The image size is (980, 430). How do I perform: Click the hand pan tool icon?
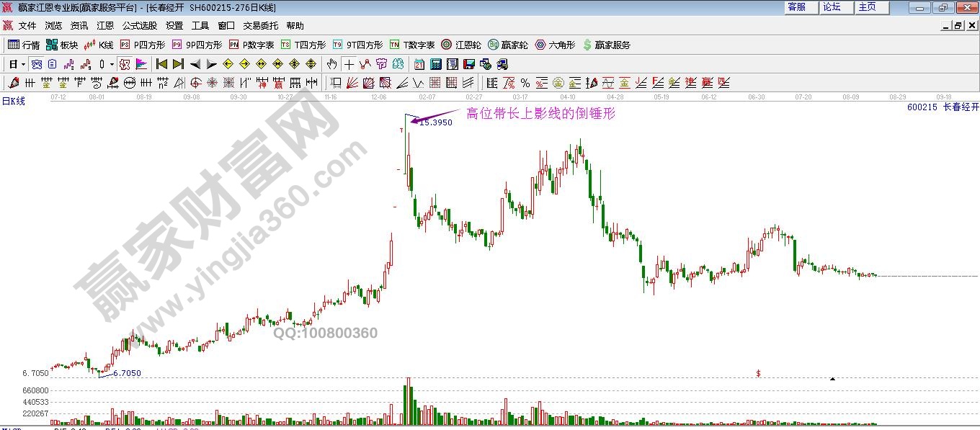coord(331,64)
